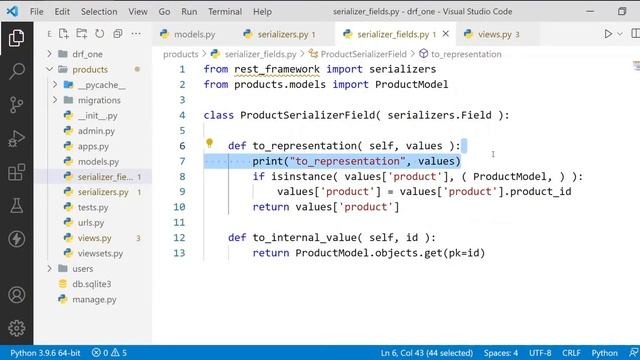Close the serializer_fields.py tab
This screenshot has height=360, width=640.
[x=446, y=34]
